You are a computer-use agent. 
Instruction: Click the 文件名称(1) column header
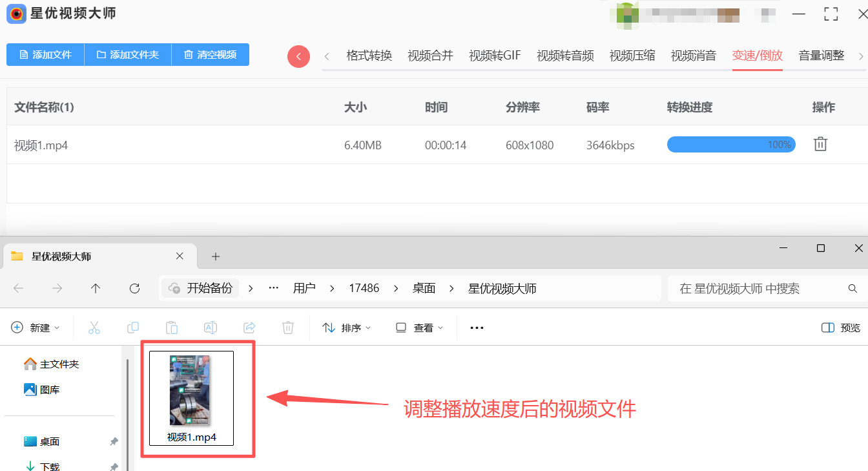coord(44,107)
